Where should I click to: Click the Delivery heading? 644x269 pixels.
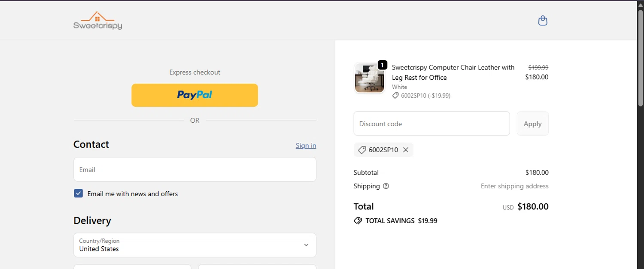pos(92,221)
